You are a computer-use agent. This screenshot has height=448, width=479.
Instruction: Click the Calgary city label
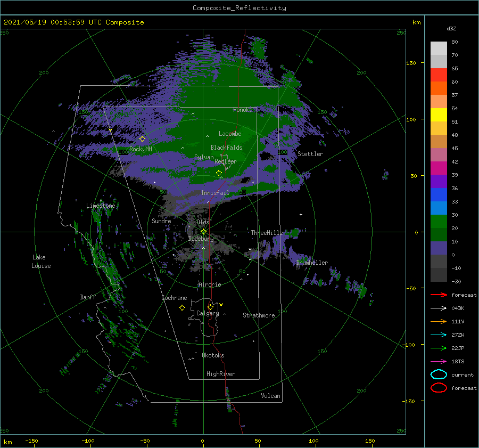(x=208, y=313)
